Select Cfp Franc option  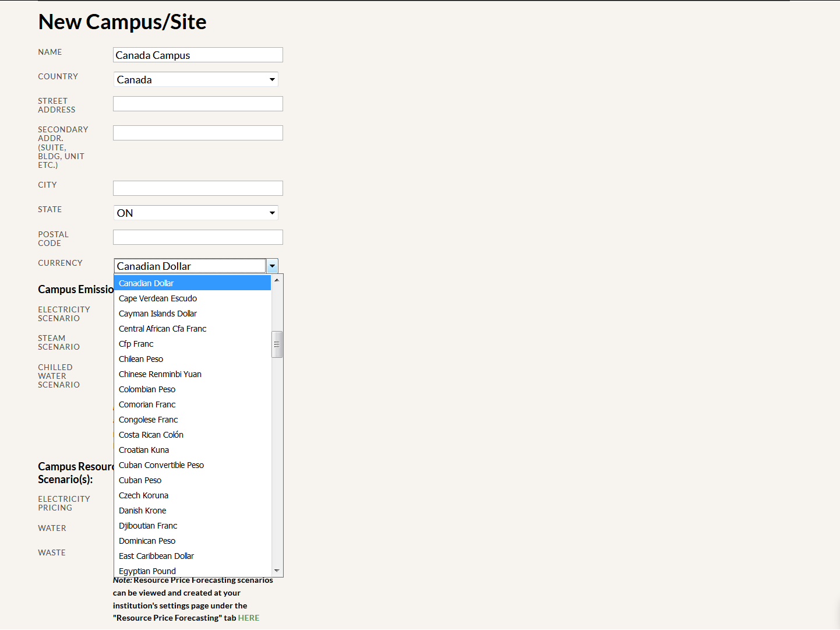click(x=193, y=344)
